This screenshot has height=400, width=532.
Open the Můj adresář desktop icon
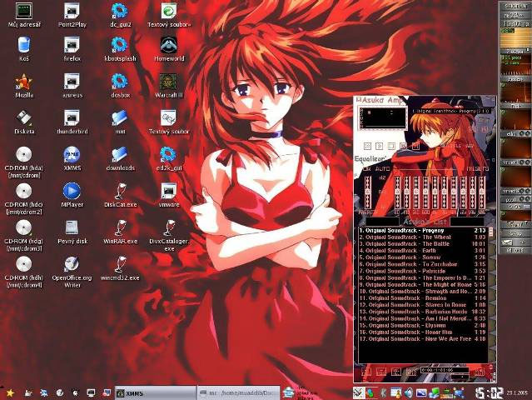pos(24,15)
